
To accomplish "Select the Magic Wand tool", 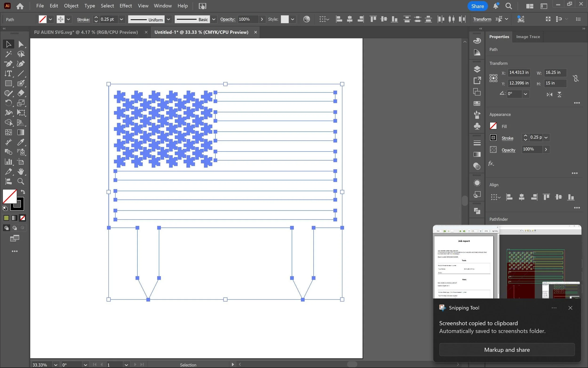I will click(x=8, y=54).
